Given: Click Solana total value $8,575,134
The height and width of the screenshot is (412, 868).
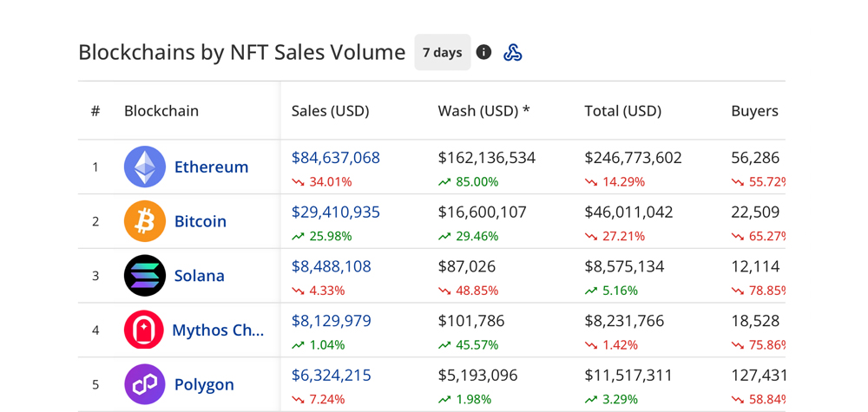Looking at the screenshot, I should click(x=624, y=266).
